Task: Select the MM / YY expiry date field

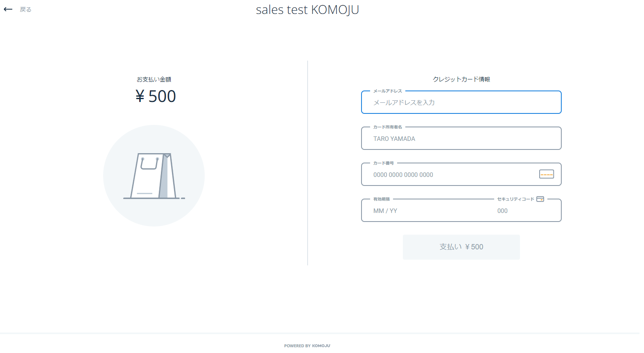Action: point(426,211)
